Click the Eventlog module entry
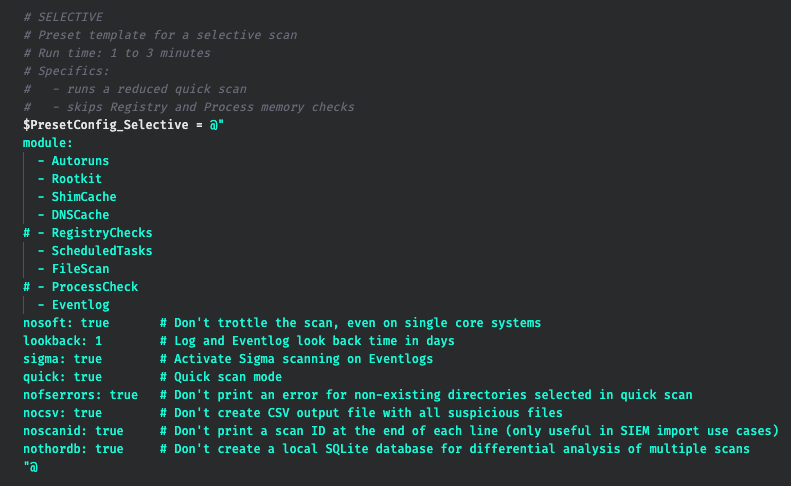 73,305
